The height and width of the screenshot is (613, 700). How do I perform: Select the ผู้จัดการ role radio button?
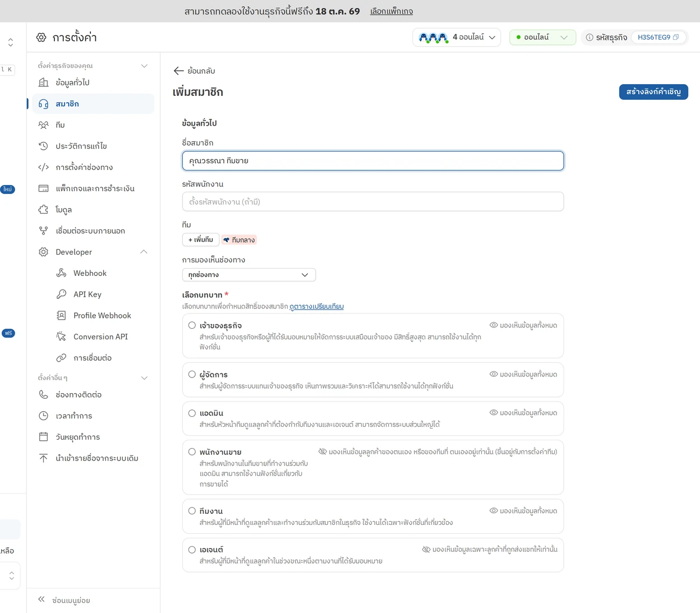point(192,374)
